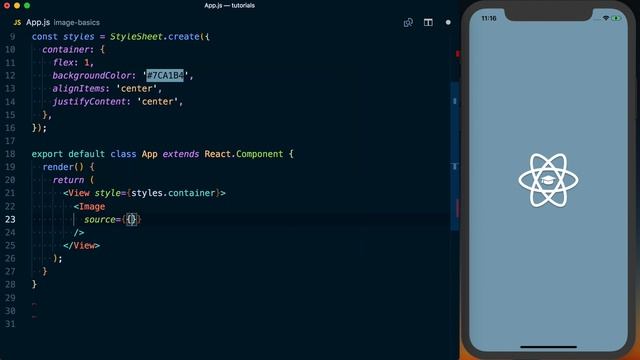Tap the Wi-Fi icon in simulator status bar
This screenshot has height=360, width=640.
606,18
